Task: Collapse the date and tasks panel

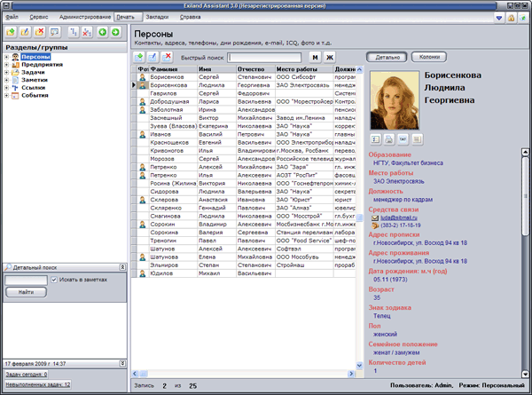Action: coord(122,363)
